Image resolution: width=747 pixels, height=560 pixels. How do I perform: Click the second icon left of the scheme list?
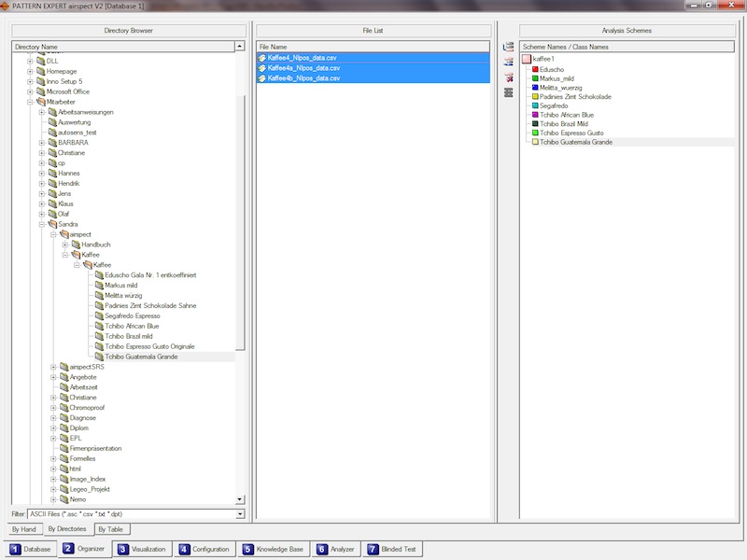point(509,62)
